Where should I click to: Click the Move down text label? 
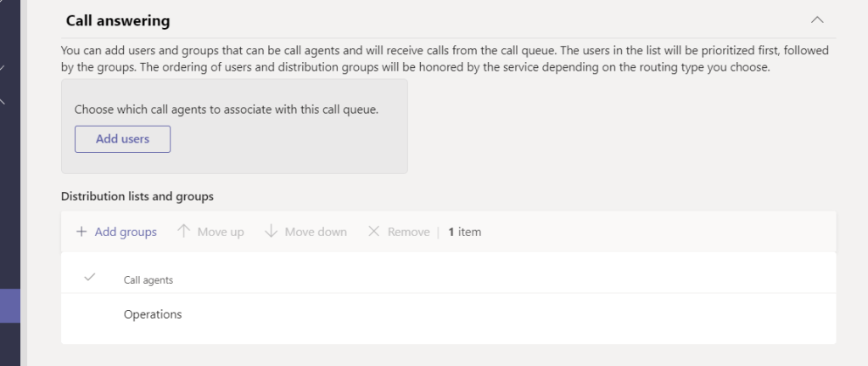click(316, 232)
